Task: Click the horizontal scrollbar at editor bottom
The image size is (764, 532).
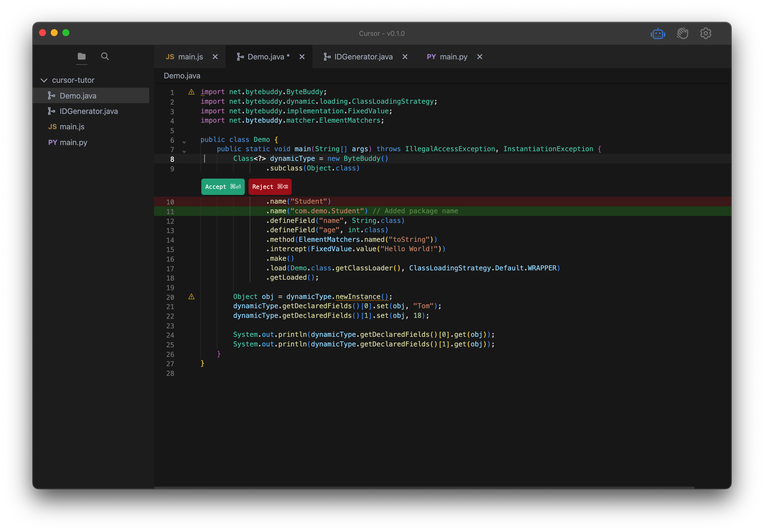Action: (424, 487)
